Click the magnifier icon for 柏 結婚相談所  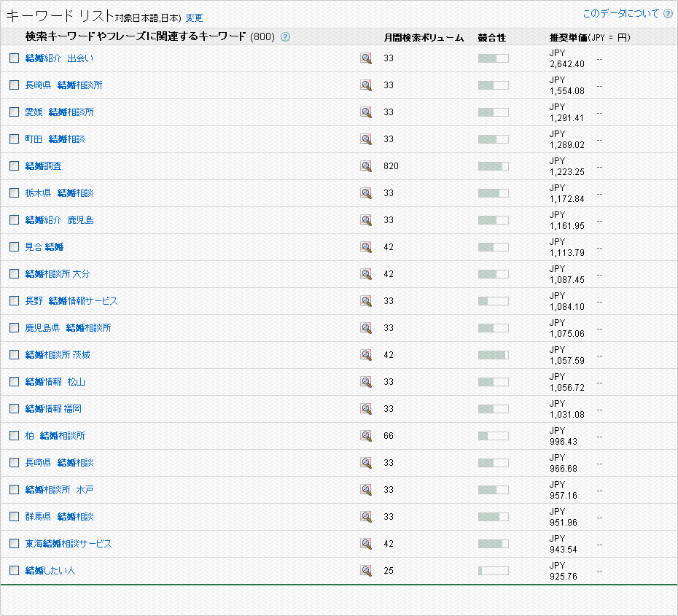[366, 436]
